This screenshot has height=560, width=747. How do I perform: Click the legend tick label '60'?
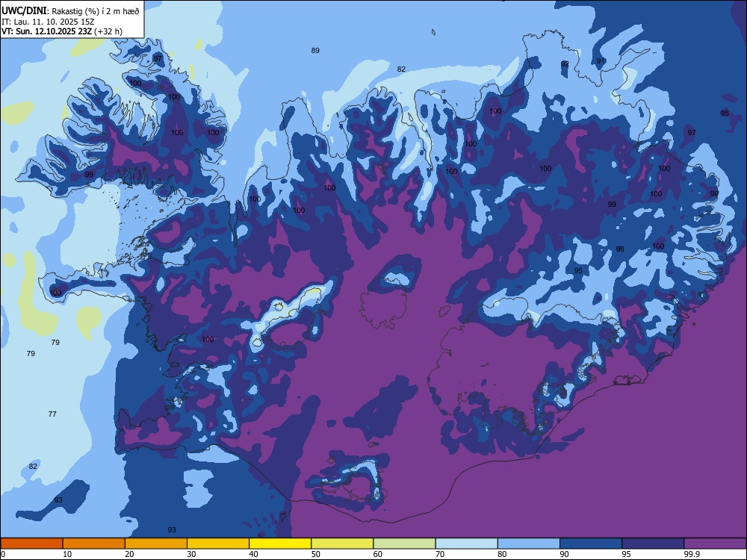pos(378,554)
